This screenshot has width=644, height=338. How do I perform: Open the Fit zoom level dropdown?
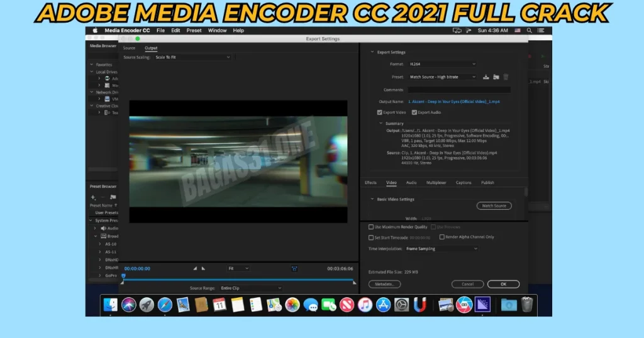tap(238, 268)
